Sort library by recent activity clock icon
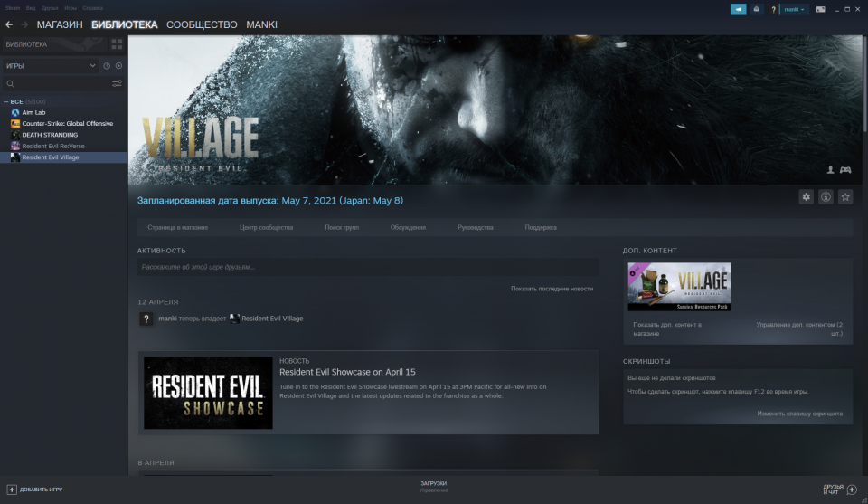This screenshot has height=504, width=868. point(107,66)
